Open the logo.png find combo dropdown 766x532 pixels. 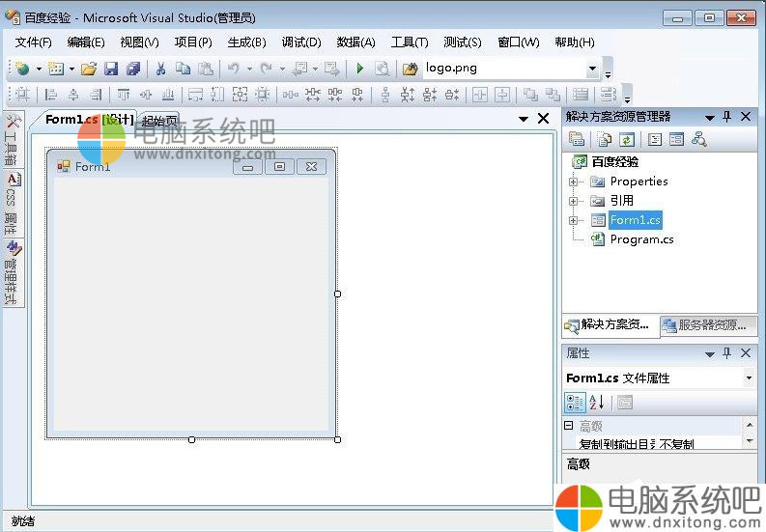(x=592, y=69)
